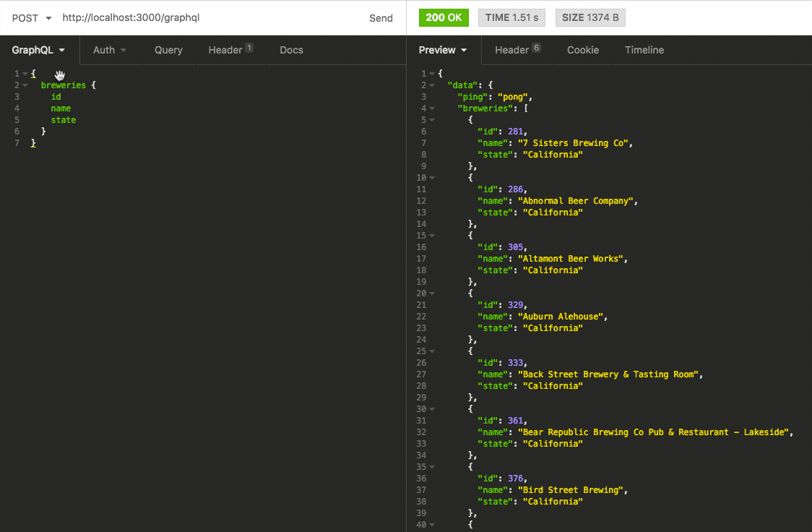Viewport: 812px width, 532px height.
Task: Open the GraphQL body type dropdown
Action: point(39,51)
